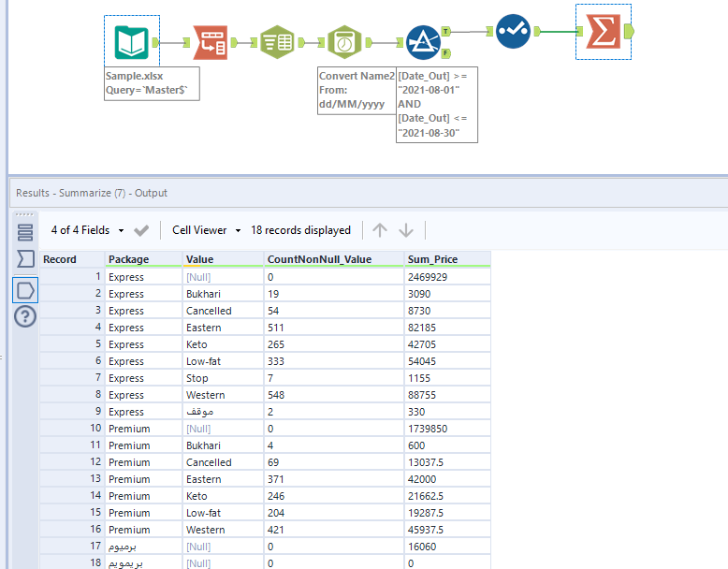728x569 pixels.
Task: Open the Results help question mark icon
Action: 25,316
